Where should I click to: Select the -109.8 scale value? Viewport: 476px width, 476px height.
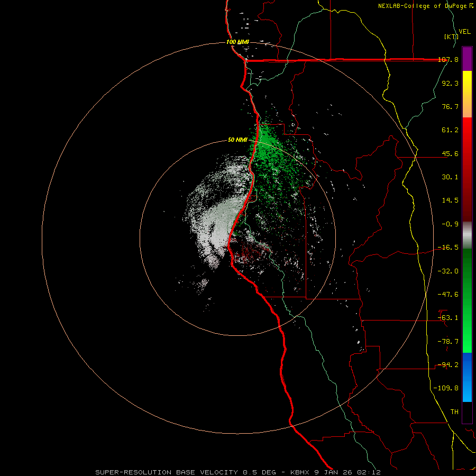(x=446, y=388)
